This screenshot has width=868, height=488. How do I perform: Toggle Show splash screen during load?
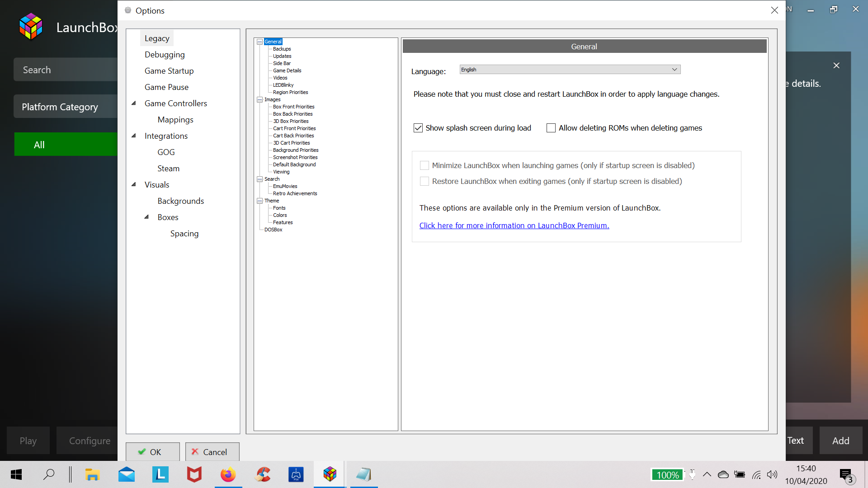coord(418,128)
